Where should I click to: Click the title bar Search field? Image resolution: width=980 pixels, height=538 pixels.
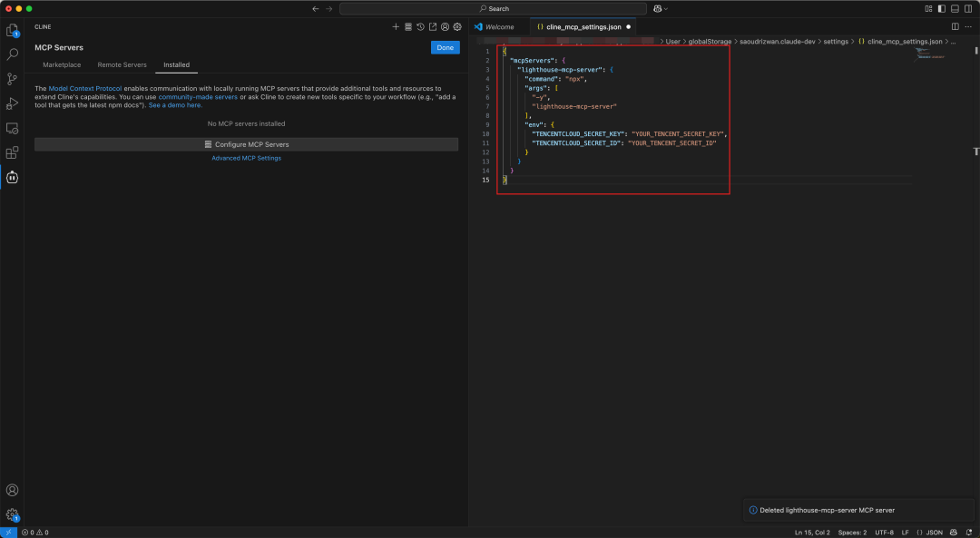point(493,9)
